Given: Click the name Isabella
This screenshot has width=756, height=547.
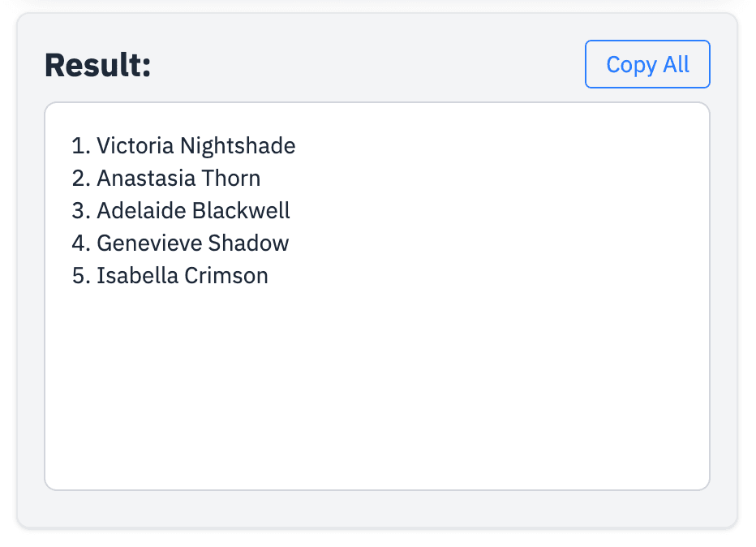Looking at the screenshot, I should 137,275.
